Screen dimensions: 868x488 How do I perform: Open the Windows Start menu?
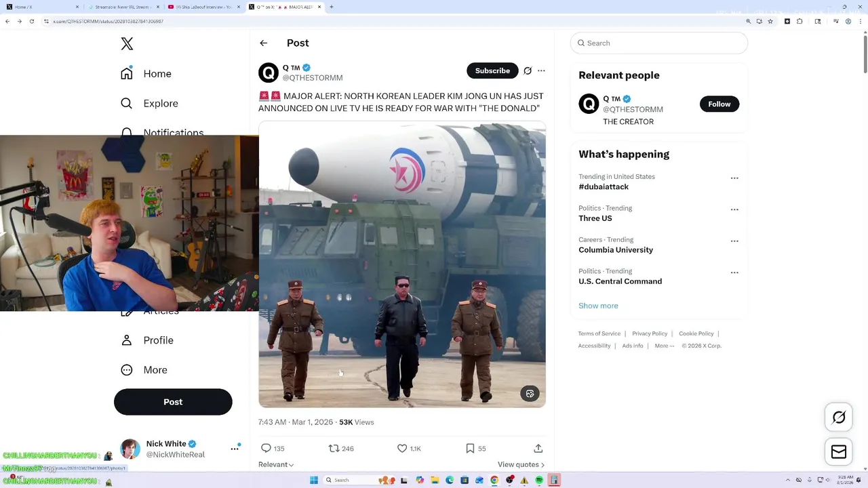click(313, 481)
